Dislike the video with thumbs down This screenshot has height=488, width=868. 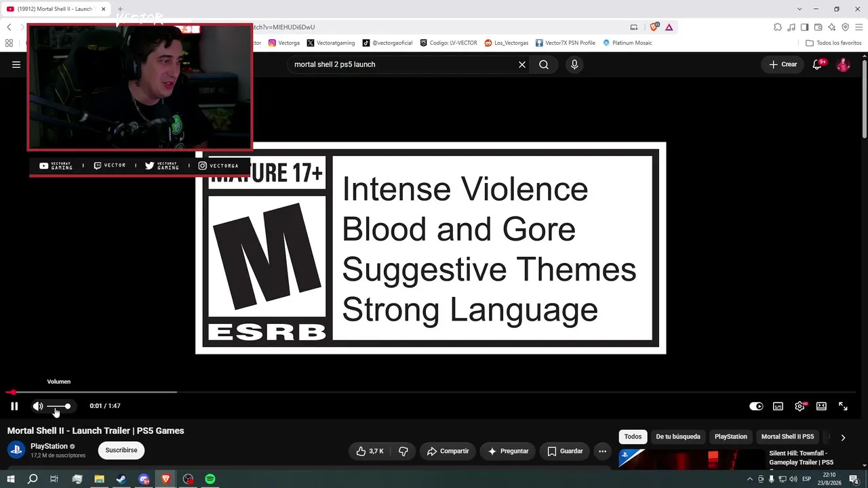pos(403,451)
